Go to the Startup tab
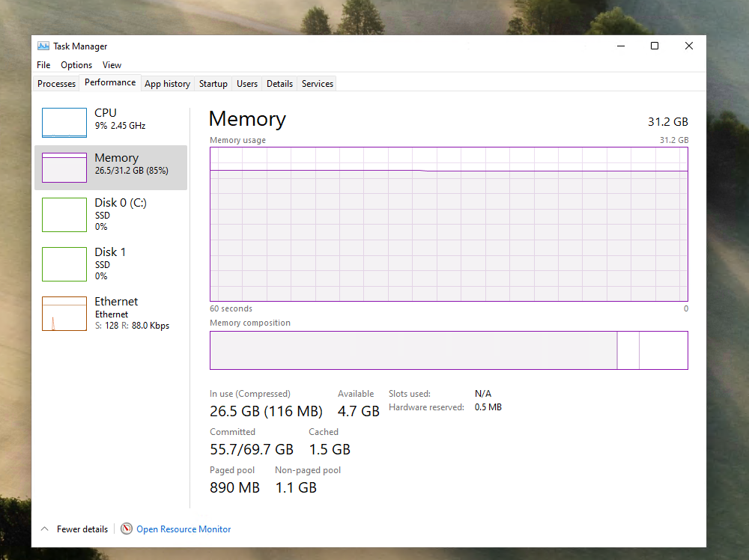Viewport: 749px width, 560px height. coord(213,84)
